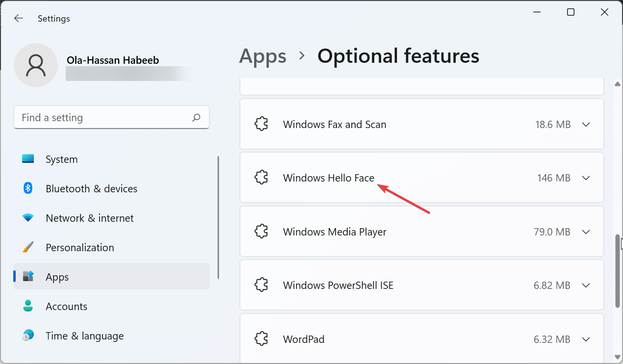This screenshot has height=364, width=623.
Task: Click the Windows Media Player feature icon
Action: [x=261, y=232]
